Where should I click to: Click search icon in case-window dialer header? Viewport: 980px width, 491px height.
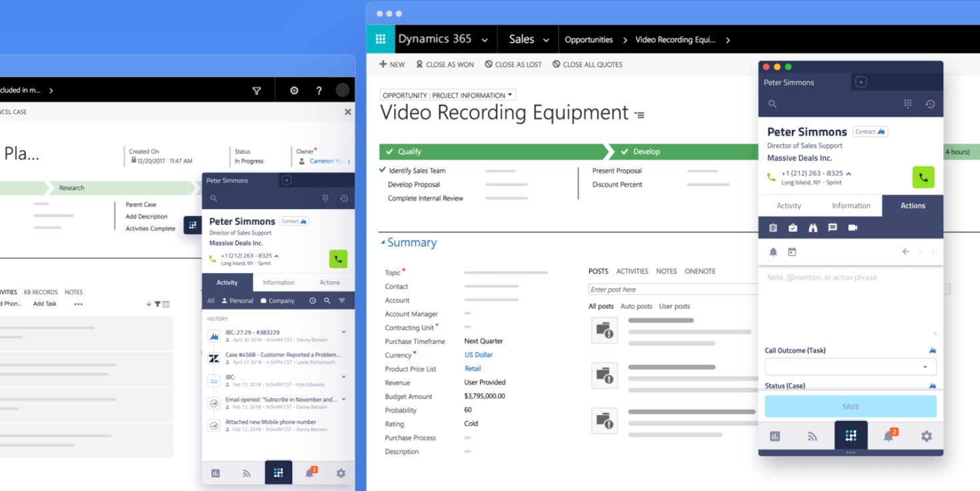pyautogui.click(x=213, y=199)
